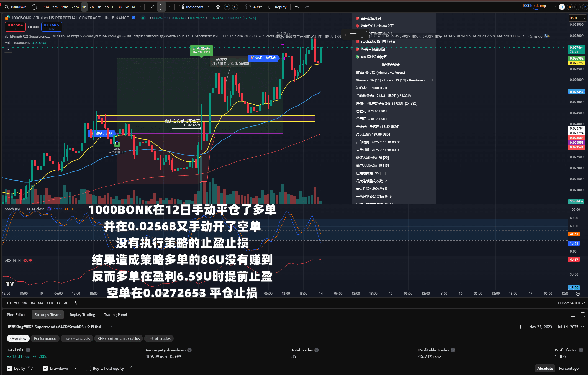
Task: Open the candlestick chart type selector
Action: 161,7
